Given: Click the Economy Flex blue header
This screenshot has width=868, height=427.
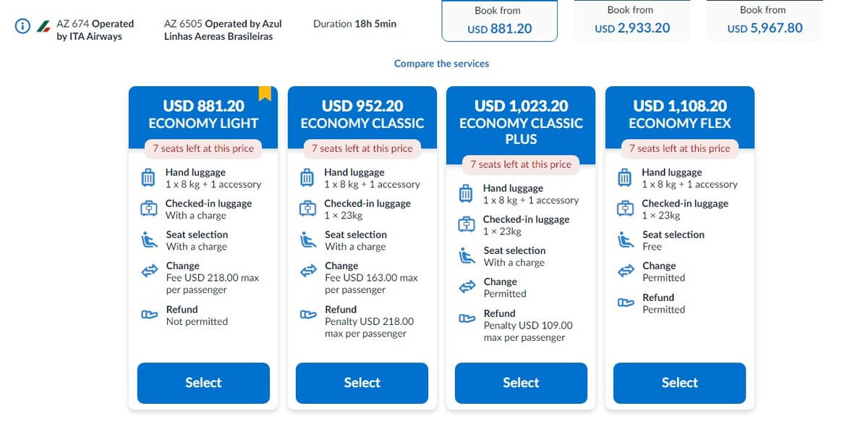Looking at the screenshot, I should (x=680, y=114).
